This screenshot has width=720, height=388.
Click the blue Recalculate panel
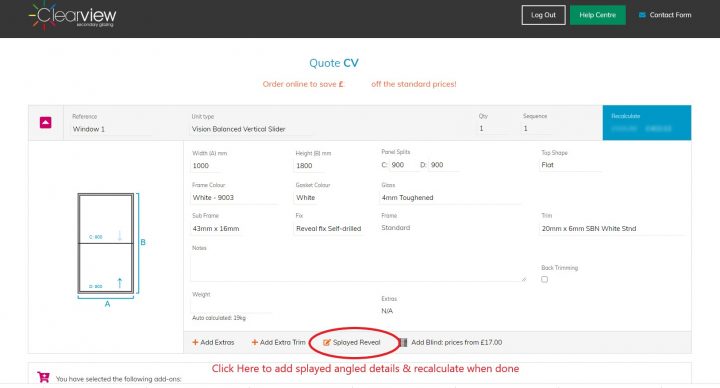point(647,123)
